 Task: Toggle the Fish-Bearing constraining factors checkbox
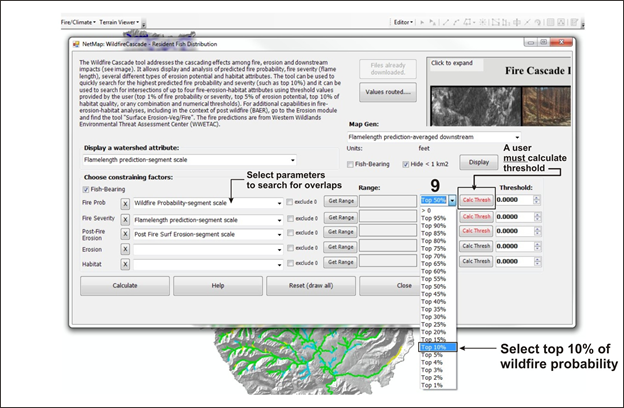pos(87,187)
